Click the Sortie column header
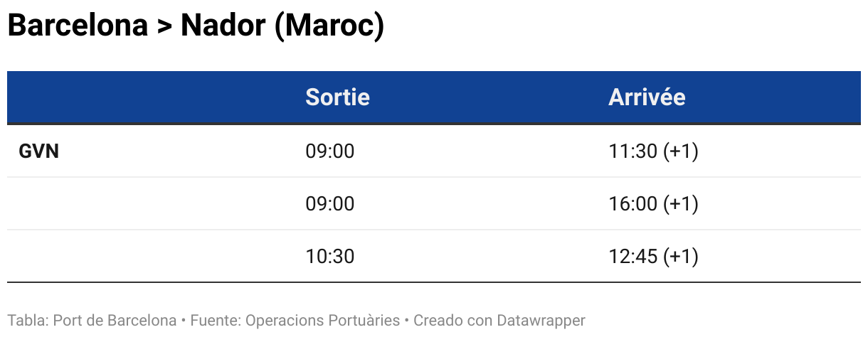 (x=337, y=97)
